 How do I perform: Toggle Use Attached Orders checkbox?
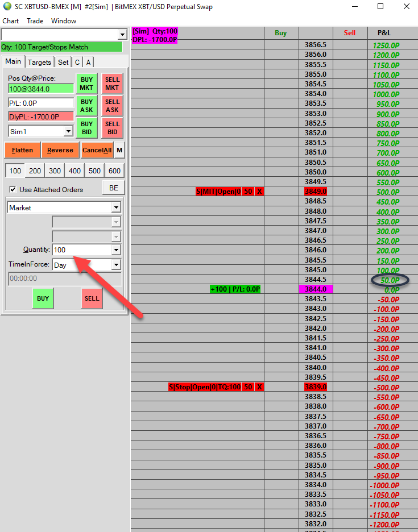(x=13, y=189)
